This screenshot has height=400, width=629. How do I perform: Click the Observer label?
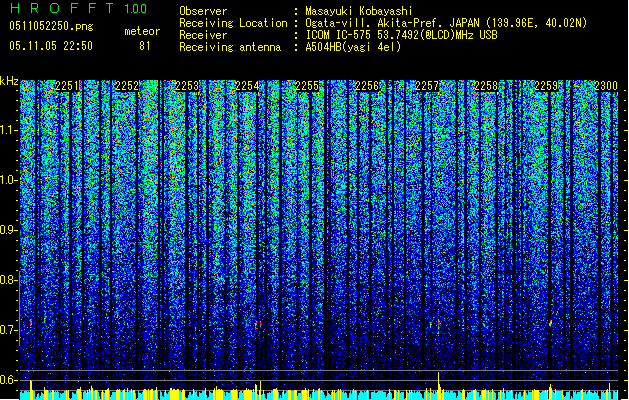coord(203,11)
